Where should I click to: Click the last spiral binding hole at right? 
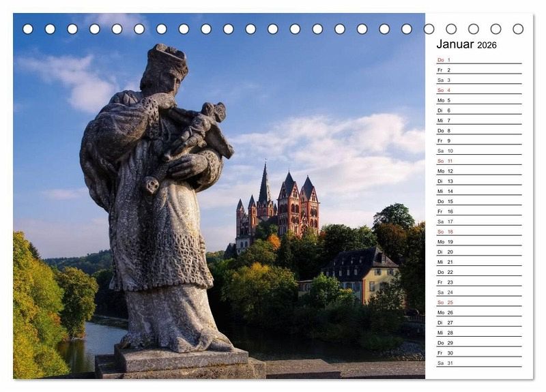[x=518, y=29]
